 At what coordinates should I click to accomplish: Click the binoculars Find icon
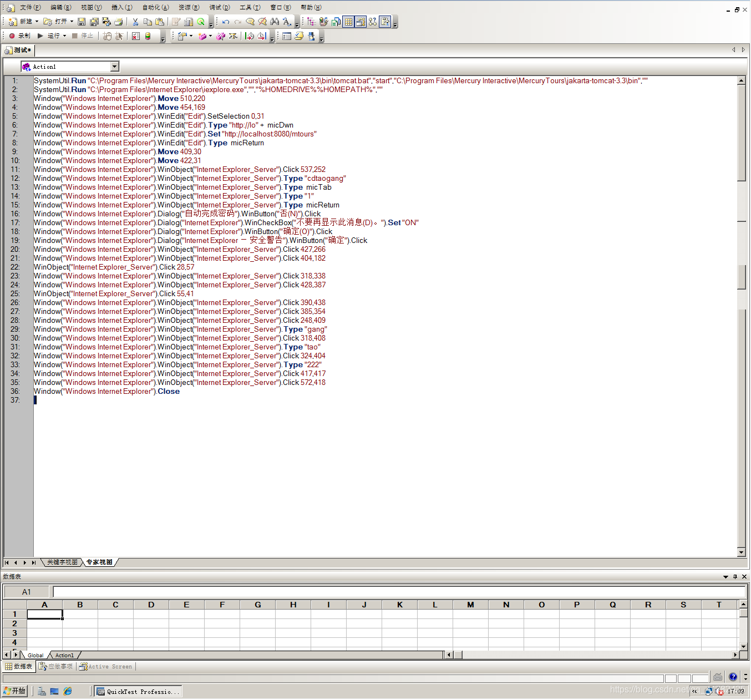coord(275,22)
